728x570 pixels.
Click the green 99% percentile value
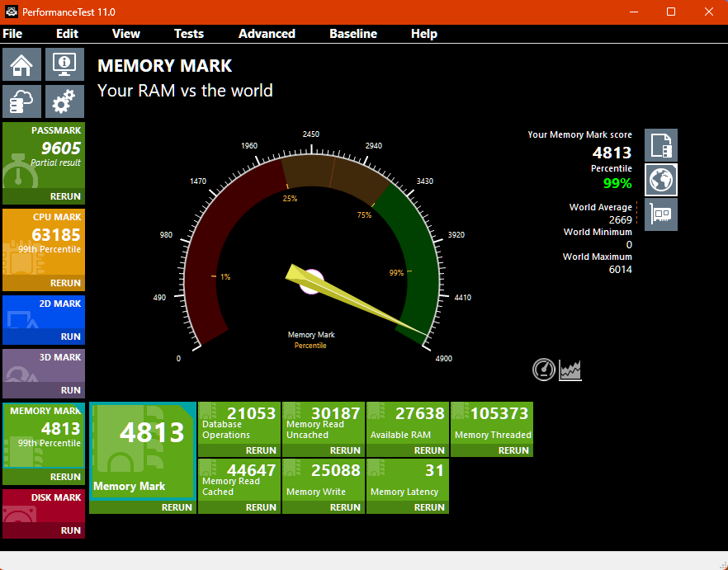617,183
